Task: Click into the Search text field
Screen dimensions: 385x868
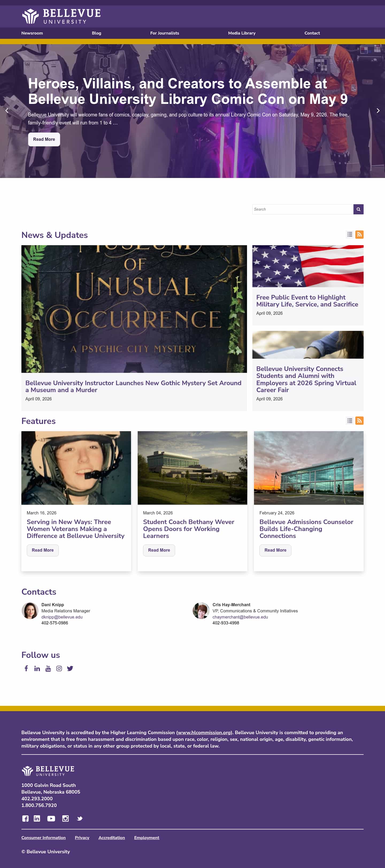Action: tap(303, 209)
